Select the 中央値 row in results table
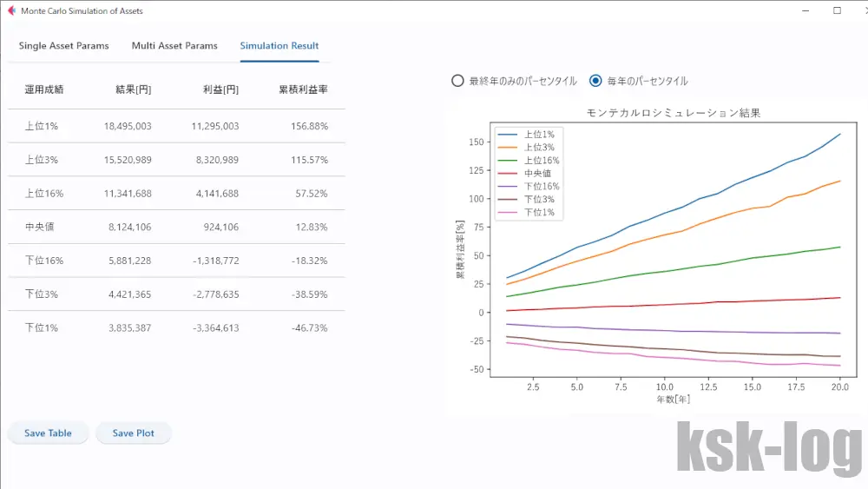Screen dimensions: 868x489 pyautogui.click(x=176, y=227)
